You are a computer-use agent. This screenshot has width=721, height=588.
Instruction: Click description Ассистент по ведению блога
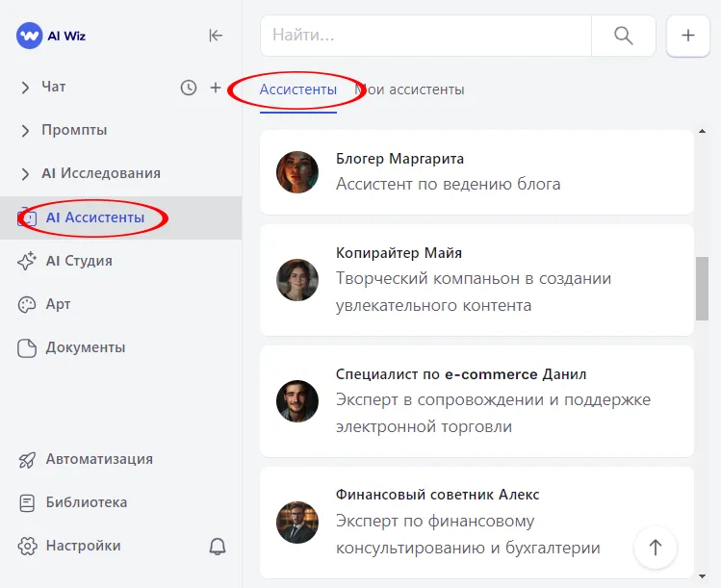[x=449, y=184]
